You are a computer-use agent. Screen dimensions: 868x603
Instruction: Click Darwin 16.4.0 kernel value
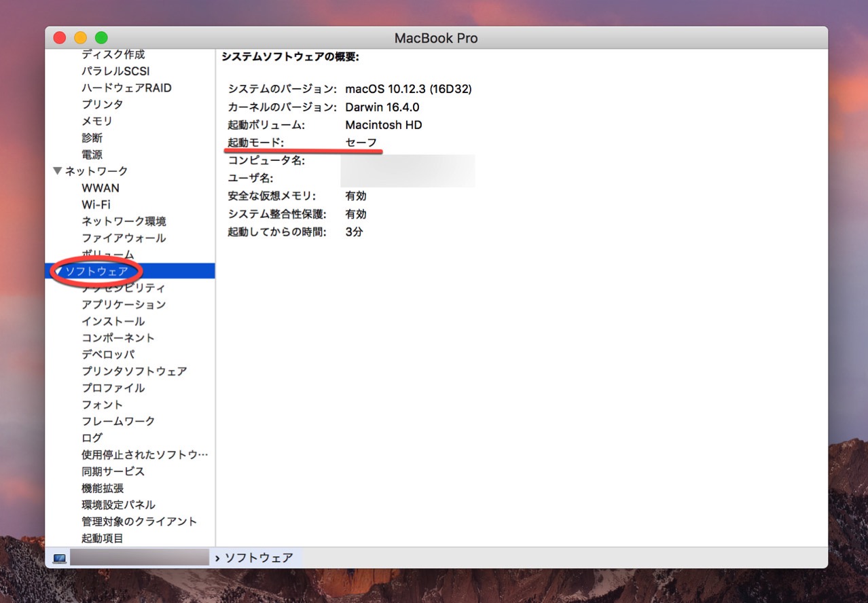pyautogui.click(x=382, y=107)
